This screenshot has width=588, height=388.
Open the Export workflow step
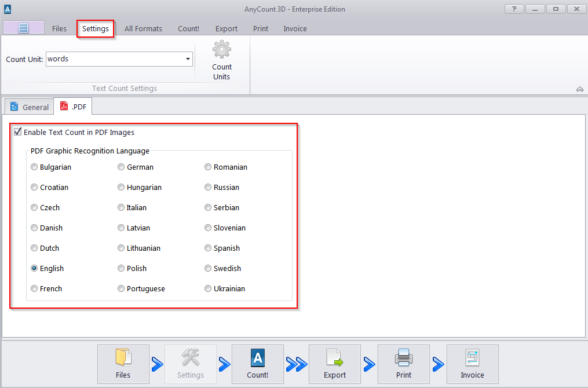pyautogui.click(x=334, y=364)
